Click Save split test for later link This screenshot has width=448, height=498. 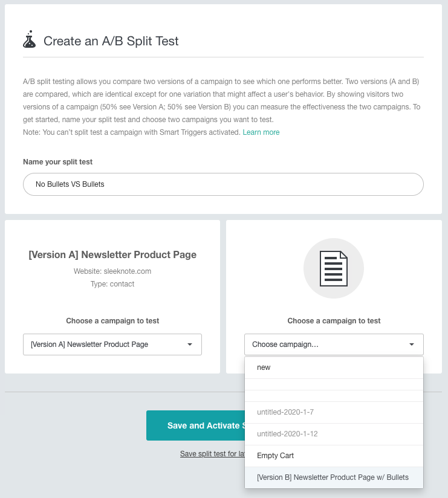212,454
